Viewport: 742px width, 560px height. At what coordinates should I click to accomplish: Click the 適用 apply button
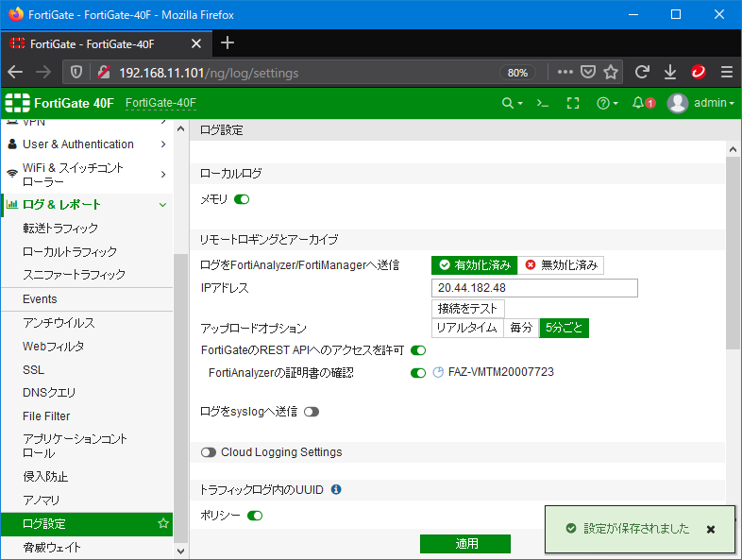465,543
